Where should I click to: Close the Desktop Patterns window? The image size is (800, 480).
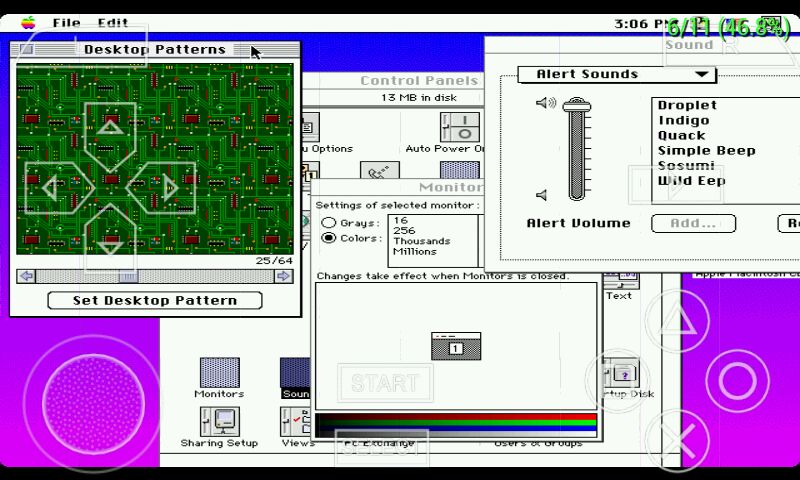pyautogui.click(x=27, y=49)
